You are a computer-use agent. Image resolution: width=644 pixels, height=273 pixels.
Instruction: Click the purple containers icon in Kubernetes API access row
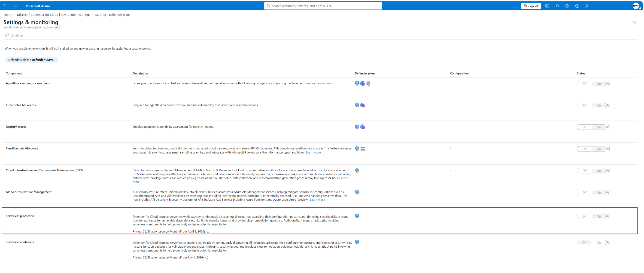tap(363, 105)
